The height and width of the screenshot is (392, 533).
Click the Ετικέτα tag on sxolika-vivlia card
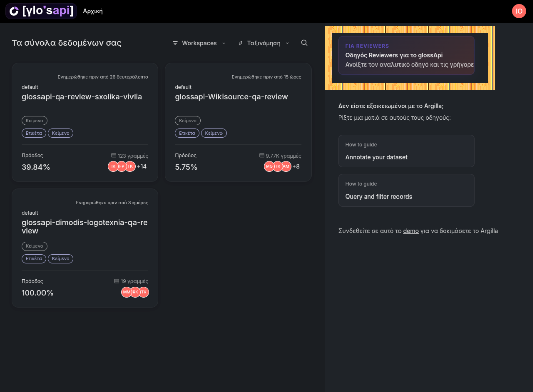tap(34, 133)
